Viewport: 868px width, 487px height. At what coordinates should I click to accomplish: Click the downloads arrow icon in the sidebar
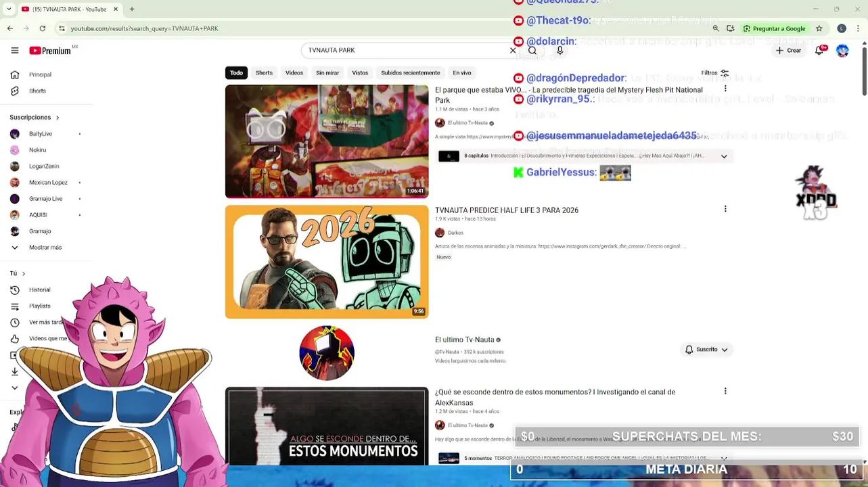tap(14, 371)
